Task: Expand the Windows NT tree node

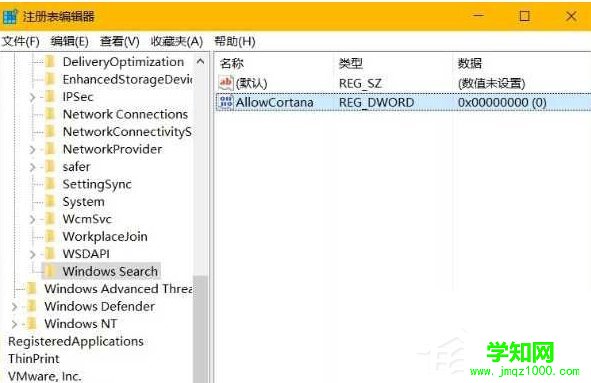Action: pos(14,324)
